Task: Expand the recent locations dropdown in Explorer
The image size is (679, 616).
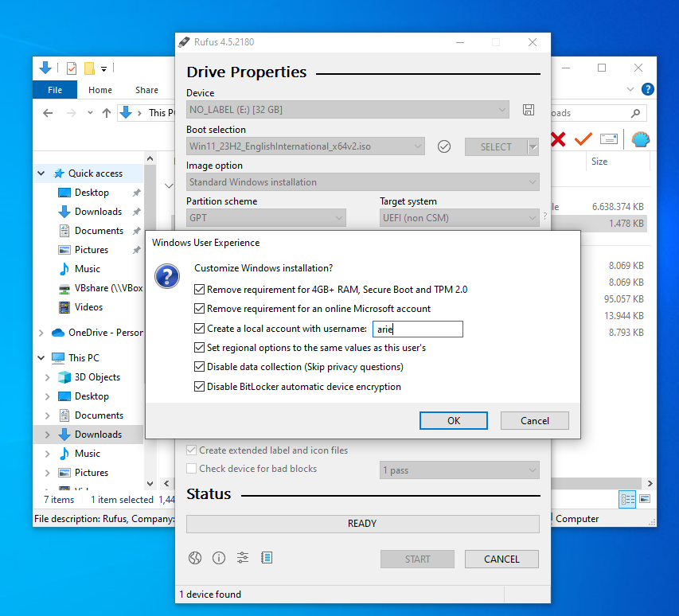Action: [x=90, y=113]
